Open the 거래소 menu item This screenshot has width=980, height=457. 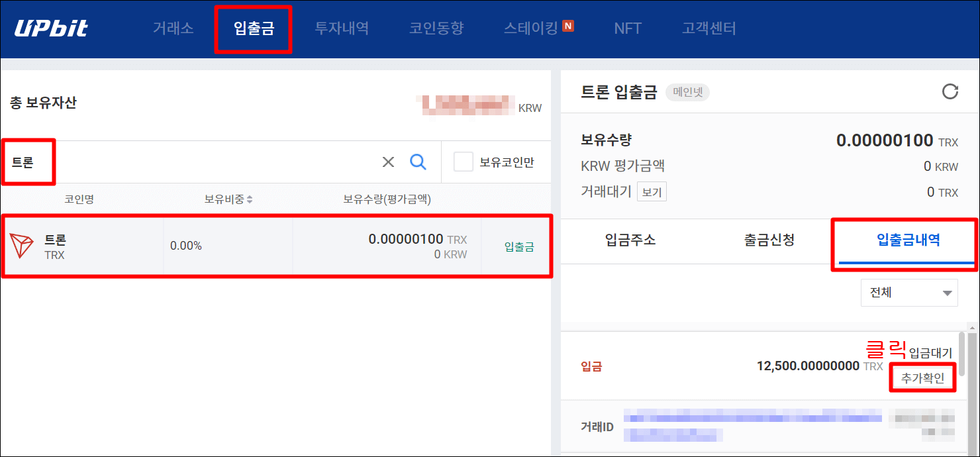172,28
